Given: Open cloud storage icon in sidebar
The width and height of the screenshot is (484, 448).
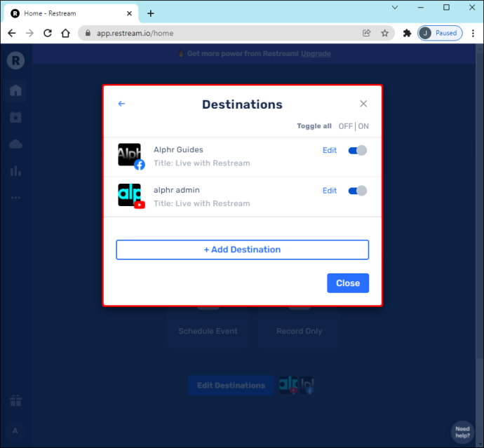Looking at the screenshot, I should [x=15, y=144].
